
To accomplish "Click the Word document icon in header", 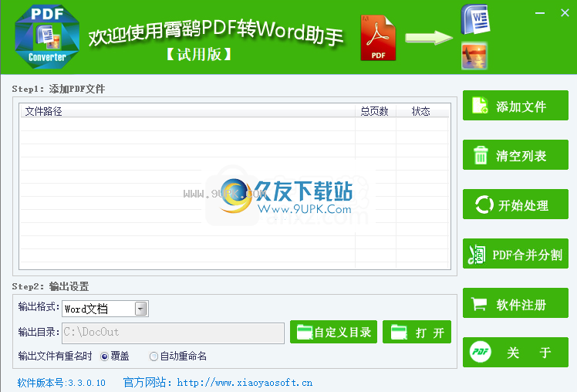I will coord(475,19).
